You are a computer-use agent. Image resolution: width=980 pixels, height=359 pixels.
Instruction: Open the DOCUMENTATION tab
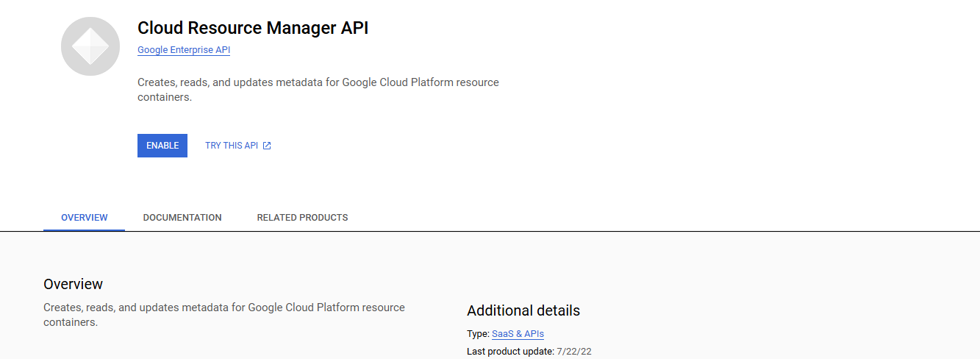pos(182,218)
